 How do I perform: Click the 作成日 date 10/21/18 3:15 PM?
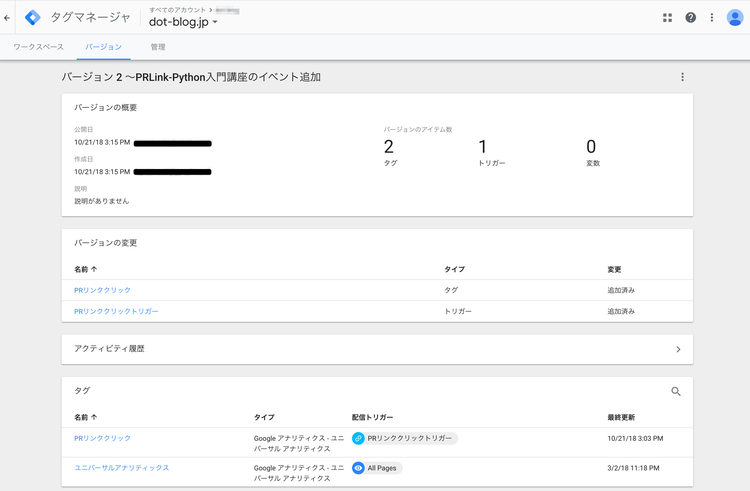(x=102, y=172)
